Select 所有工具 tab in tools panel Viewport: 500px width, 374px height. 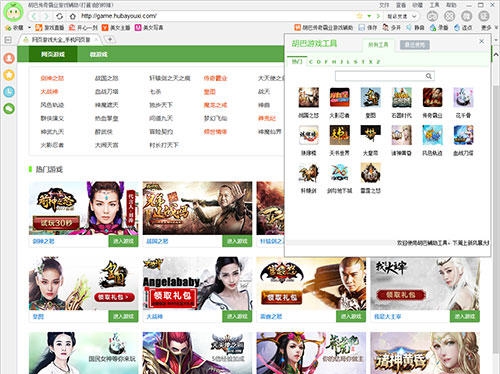pyautogui.click(x=378, y=45)
